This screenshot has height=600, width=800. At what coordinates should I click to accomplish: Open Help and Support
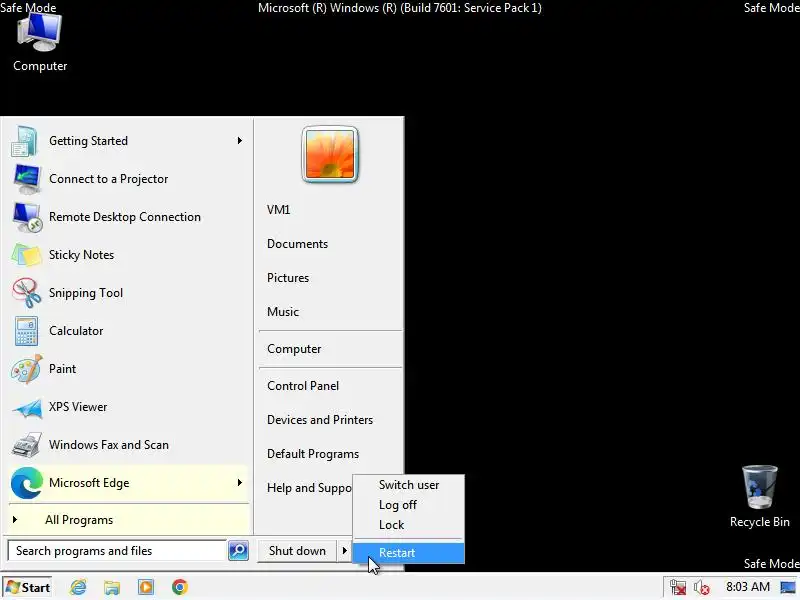[309, 488]
